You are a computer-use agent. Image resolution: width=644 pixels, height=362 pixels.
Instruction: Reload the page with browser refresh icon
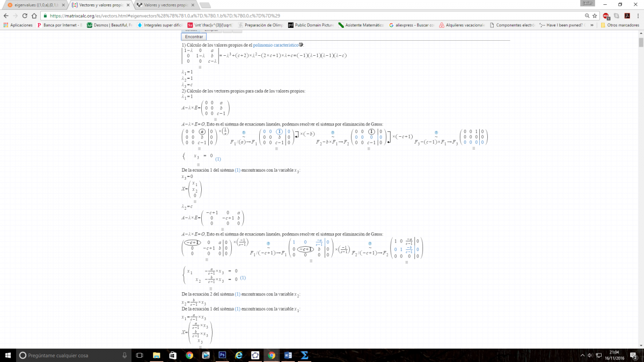click(x=25, y=16)
